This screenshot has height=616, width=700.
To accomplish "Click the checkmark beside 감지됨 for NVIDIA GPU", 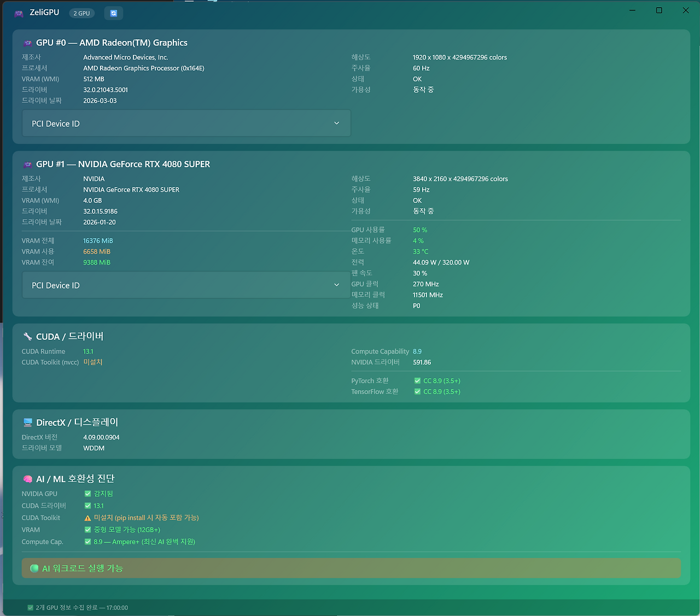I will [x=87, y=494].
